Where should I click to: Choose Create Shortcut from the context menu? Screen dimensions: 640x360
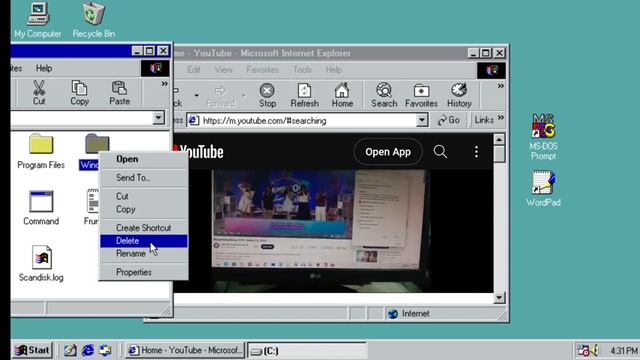tap(144, 228)
